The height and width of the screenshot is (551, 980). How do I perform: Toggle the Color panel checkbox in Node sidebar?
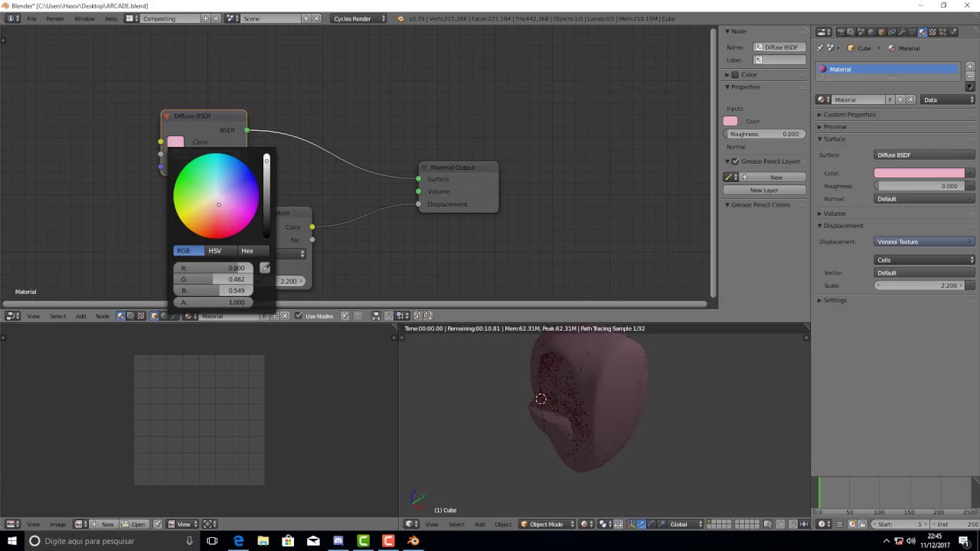pos(735,74)
